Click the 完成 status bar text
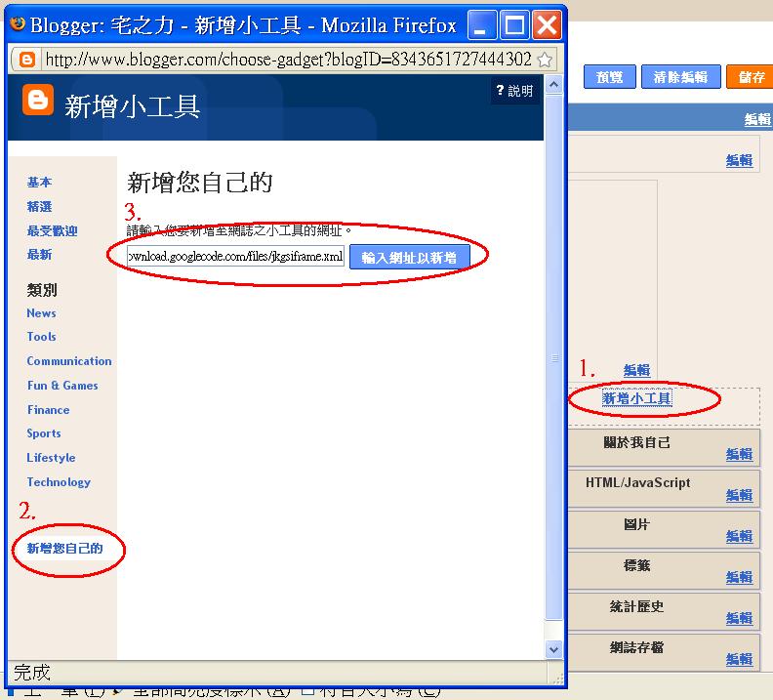The width and height of the screenshot is (773, 700). [x=32, y=673]
